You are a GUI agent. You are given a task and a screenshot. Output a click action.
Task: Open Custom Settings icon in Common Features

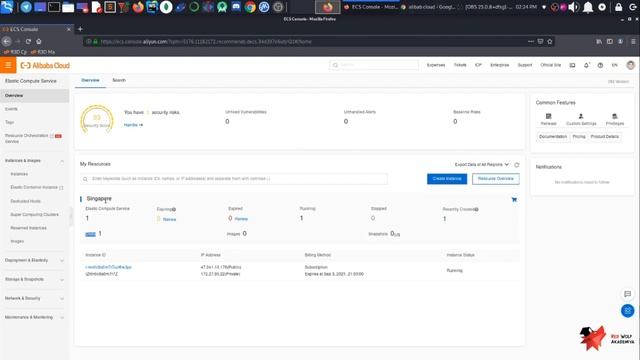pos(581,116)
